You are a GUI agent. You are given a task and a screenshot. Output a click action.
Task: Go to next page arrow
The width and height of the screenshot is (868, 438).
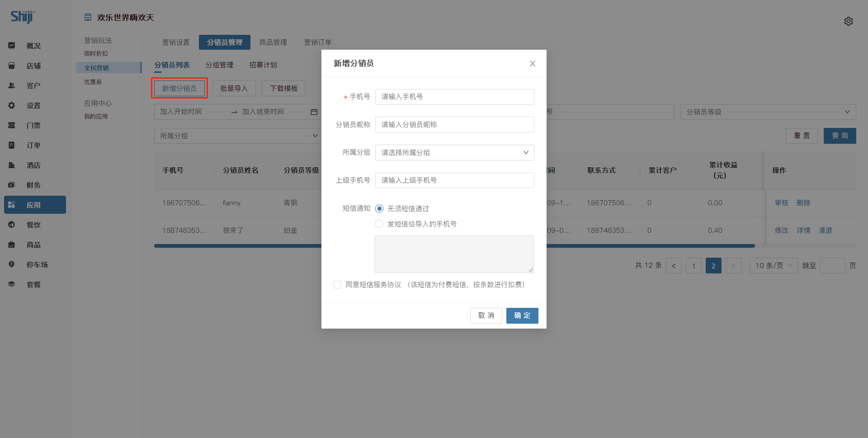click(x=733, y=266)
